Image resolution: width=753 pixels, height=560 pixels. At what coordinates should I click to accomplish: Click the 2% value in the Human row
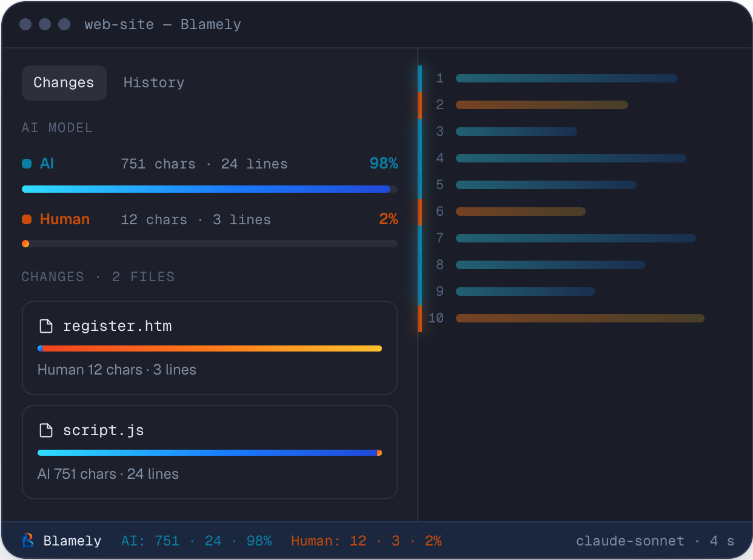point(389,219)
